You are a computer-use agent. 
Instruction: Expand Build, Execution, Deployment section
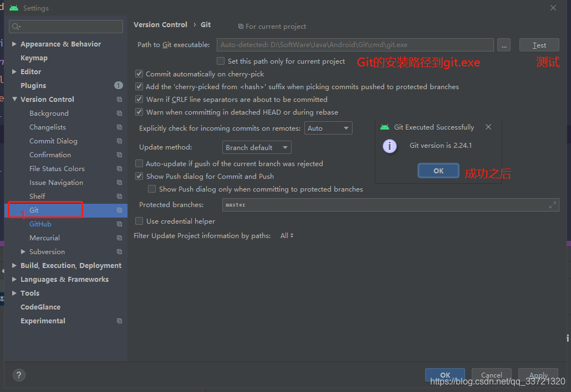point(14,265)
